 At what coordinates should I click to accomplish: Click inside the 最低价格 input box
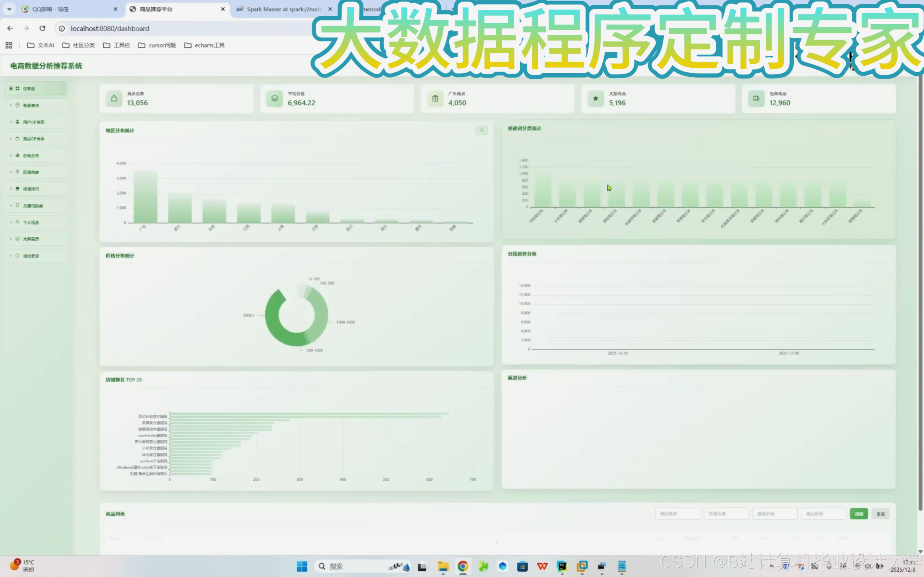pos(775,514)
